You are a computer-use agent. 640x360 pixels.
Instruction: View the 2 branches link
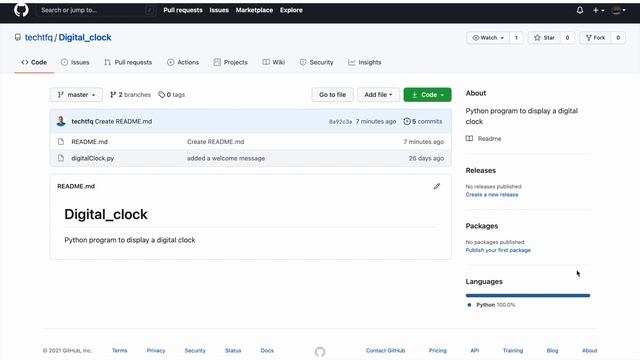tap(130, 95)
